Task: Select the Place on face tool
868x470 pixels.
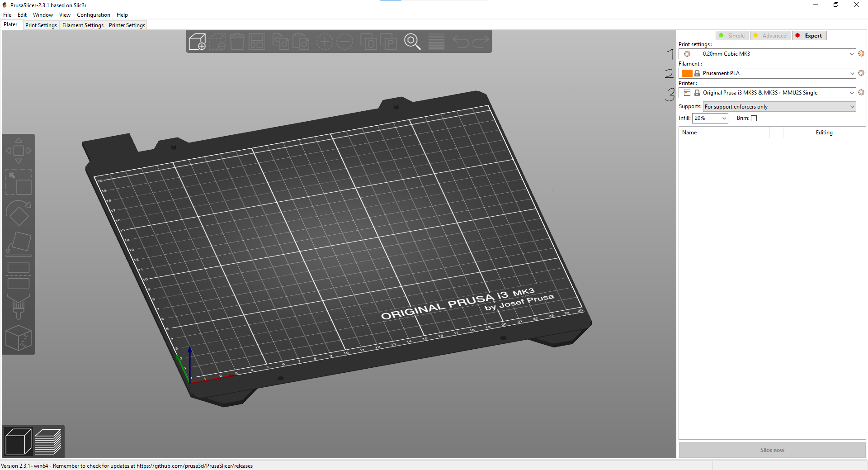Action: tap(19, 244)
